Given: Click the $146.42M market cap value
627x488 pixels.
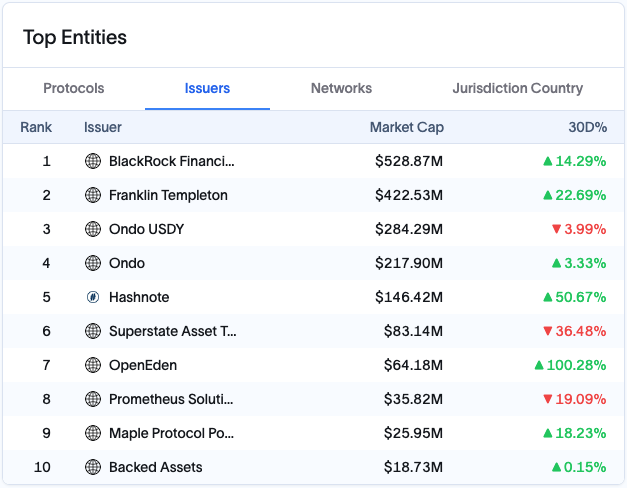Looking at the screenshot, I should point(409,297).
